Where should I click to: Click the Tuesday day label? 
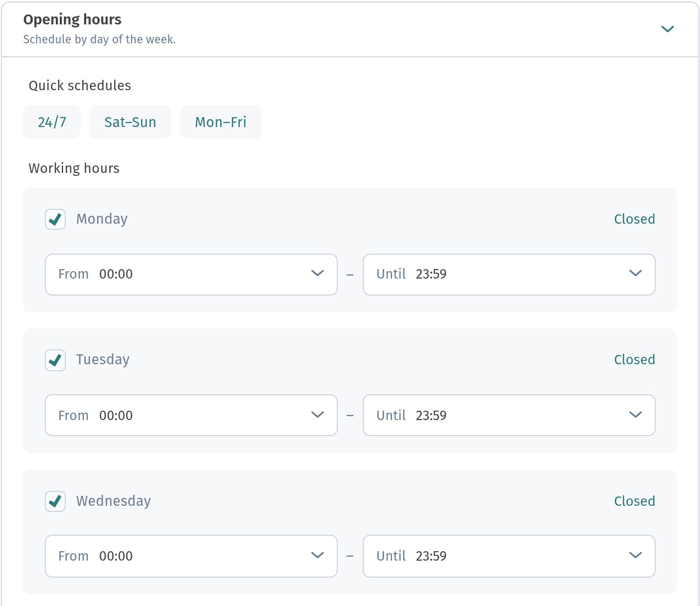[103, 360]
